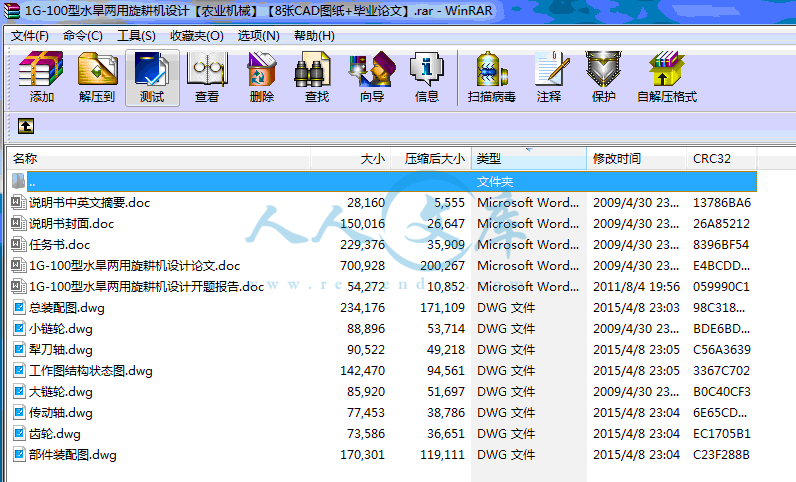Click the 删除 (Delete) toolbar icon

pyautogui.click(x=261, y=77)
